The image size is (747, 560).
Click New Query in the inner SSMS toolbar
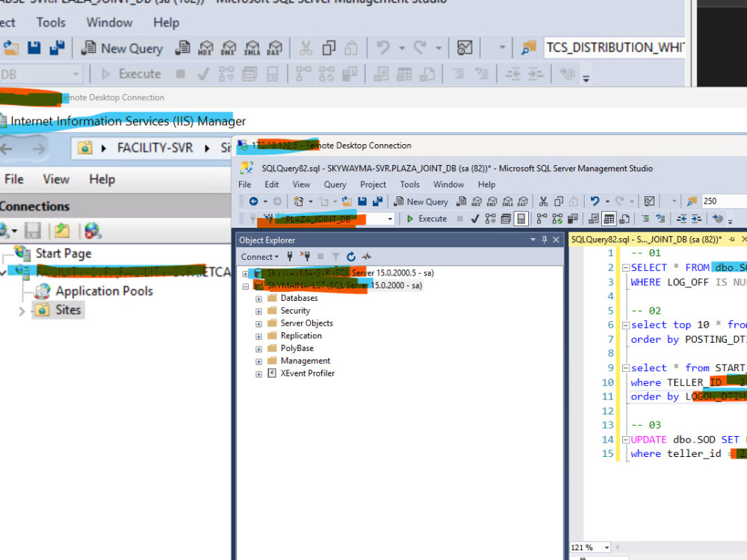pos(421,202)
